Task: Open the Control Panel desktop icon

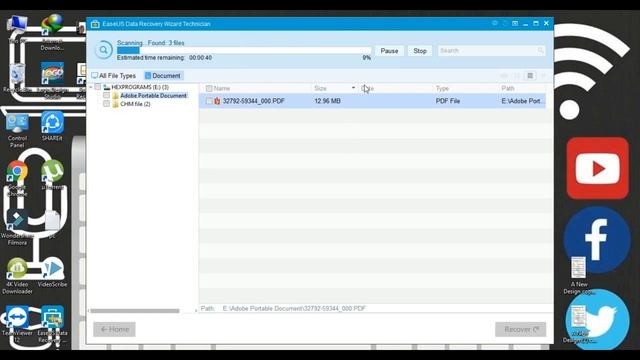Action: click(x=17, y=130)
